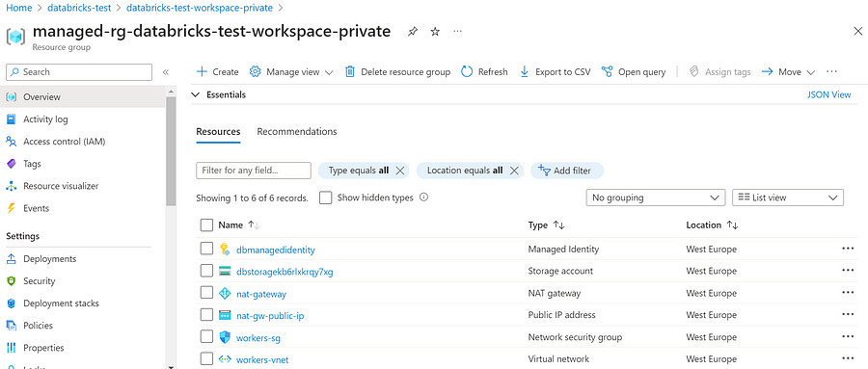Open the No grouping dropdown
Viewport: 868px width, 369px height.
[x=656, y=198]
